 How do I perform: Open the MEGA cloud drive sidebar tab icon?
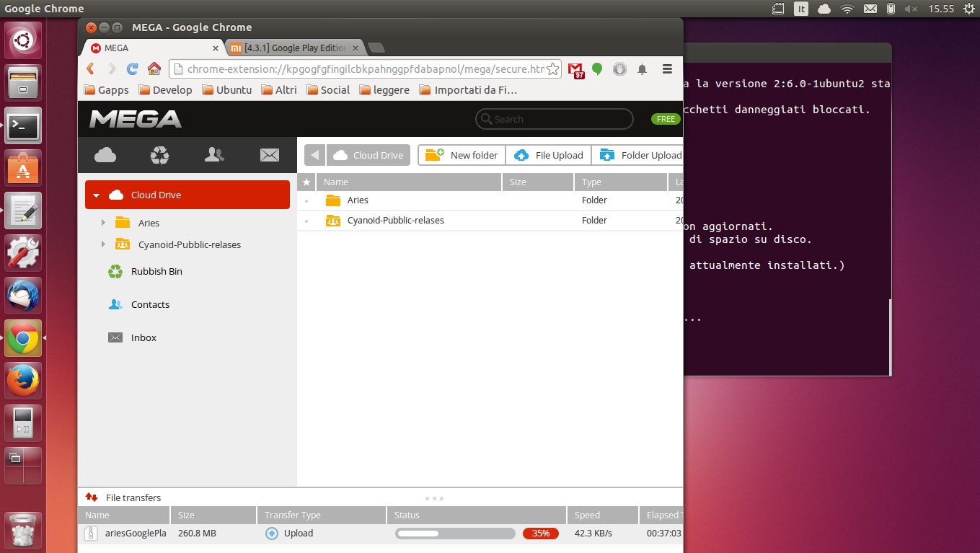pyautogui.click(x=105, y=154)
